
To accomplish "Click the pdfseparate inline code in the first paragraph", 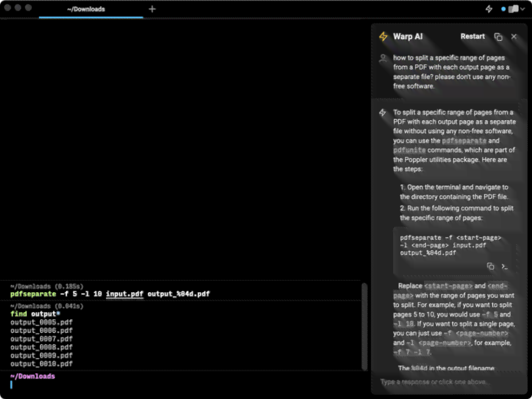I will point(464,140).
